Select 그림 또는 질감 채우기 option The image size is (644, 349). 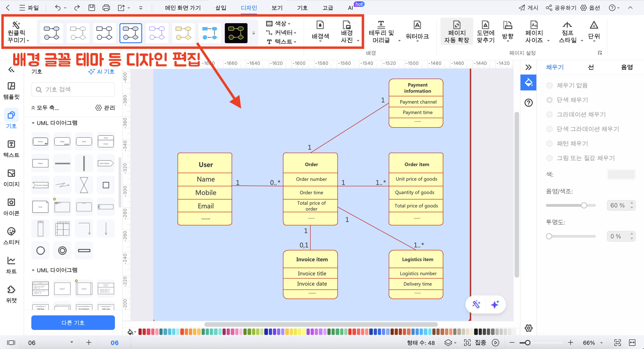coord(549,158)
